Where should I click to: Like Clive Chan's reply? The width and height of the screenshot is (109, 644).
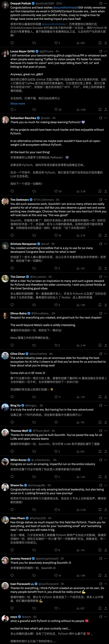pos(56,397)
